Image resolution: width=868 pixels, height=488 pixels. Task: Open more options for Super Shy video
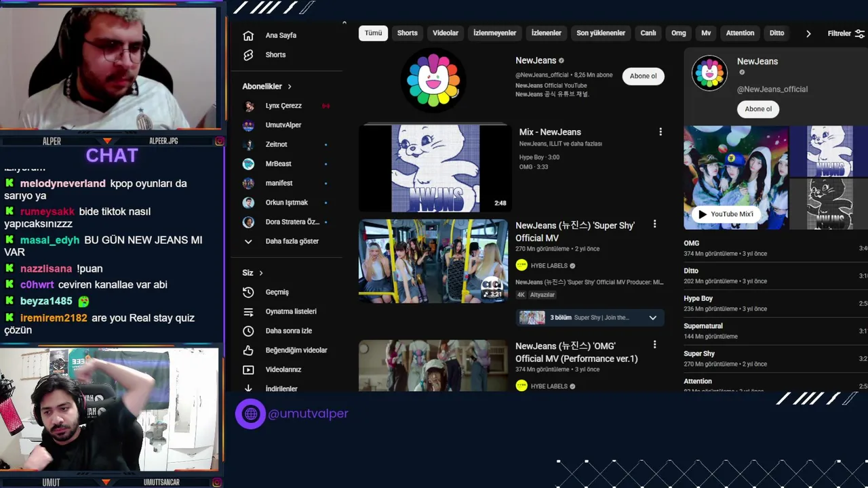654,224
